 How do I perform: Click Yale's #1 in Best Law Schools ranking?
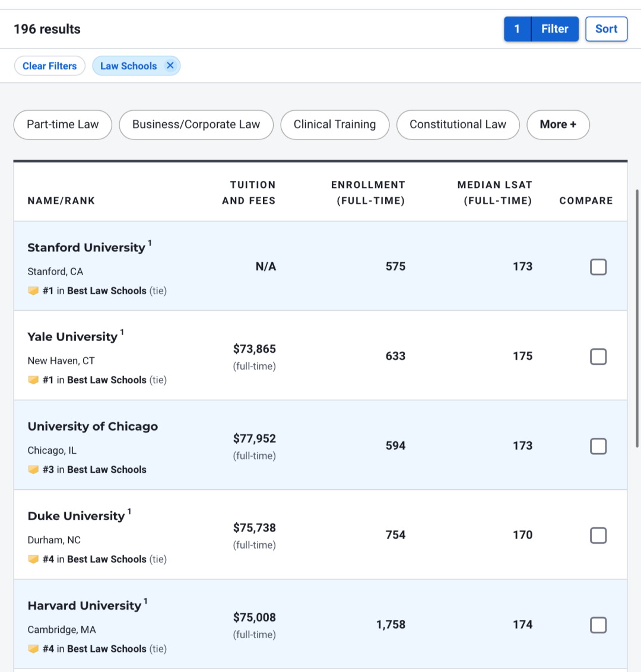coord(94,380)
